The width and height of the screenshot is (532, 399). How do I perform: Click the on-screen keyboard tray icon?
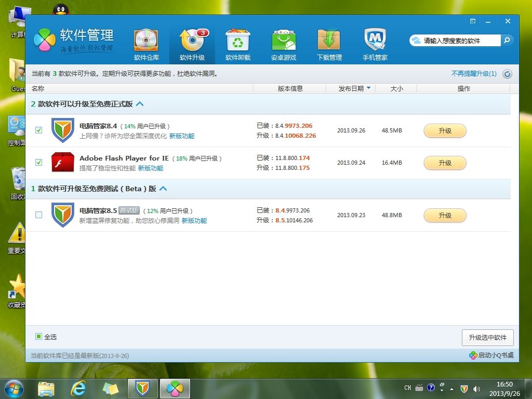pos(419,388)
